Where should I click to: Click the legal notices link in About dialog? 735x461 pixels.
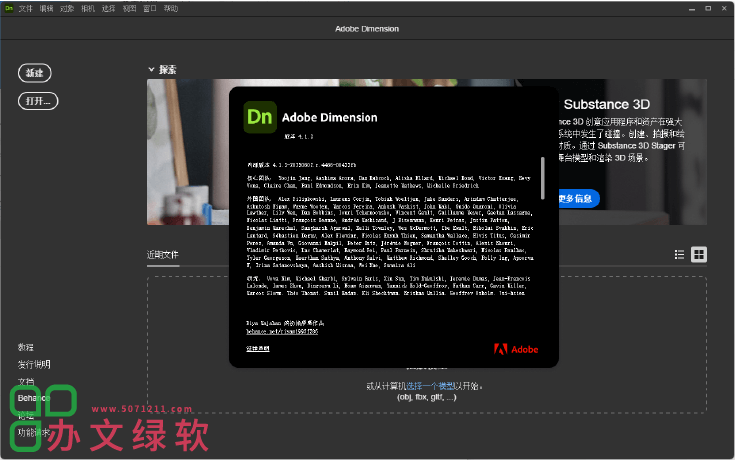point(257,348)
